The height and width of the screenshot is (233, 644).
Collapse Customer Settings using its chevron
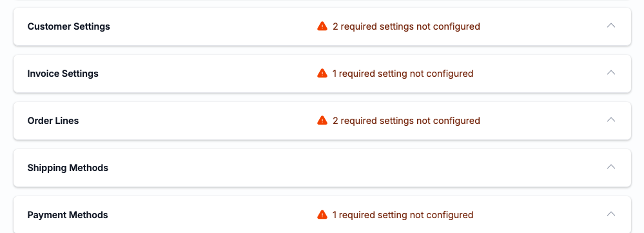pos(611,25)
